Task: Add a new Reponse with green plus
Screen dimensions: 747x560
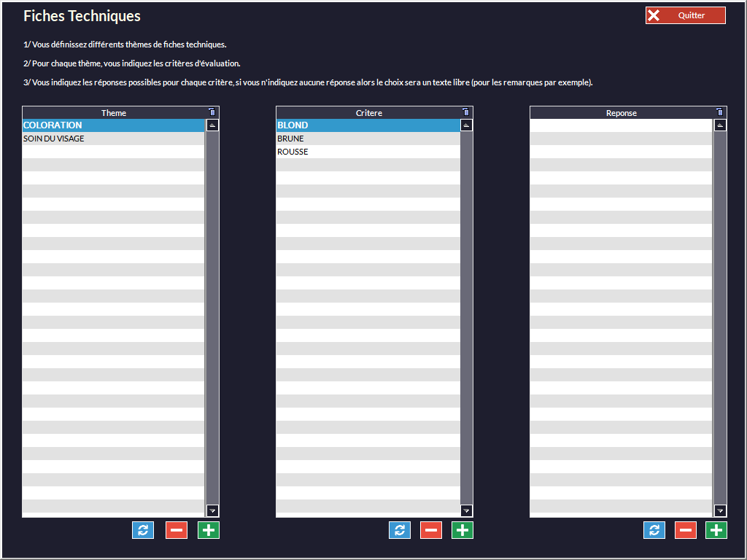Action: tap(716, 530)
